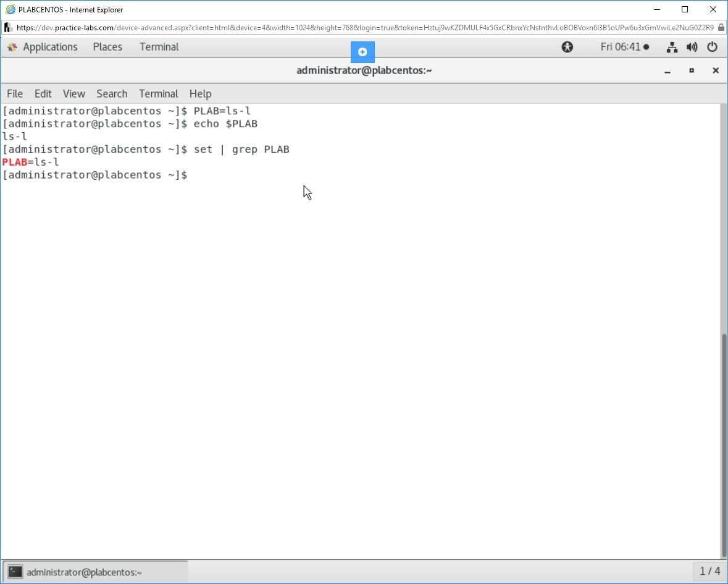
Task: Open the File menu
Action: click(15, 94)
